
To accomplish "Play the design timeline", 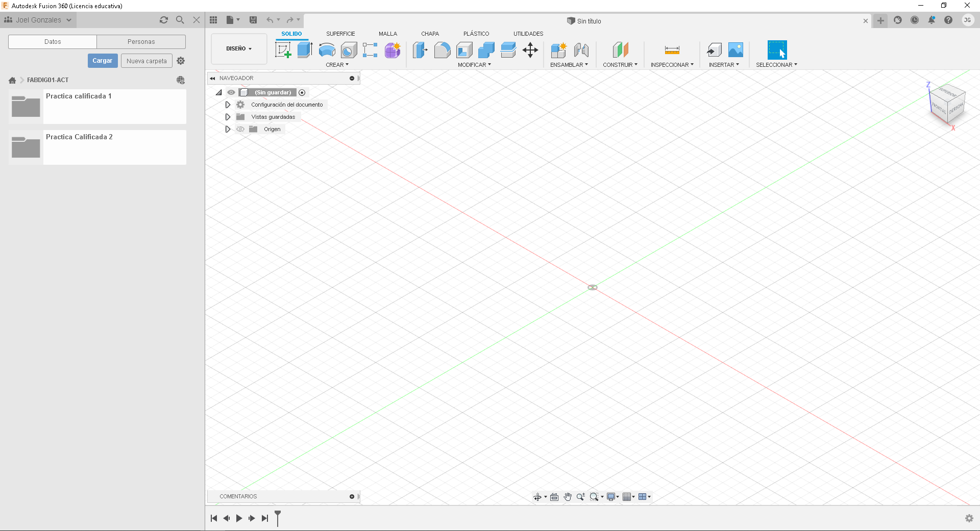I will [239, 518].
